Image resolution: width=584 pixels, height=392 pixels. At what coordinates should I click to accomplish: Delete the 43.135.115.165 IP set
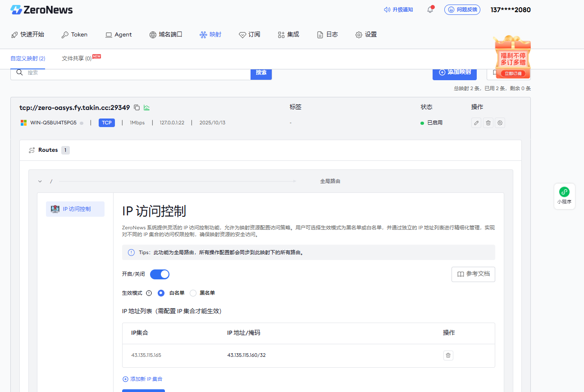[448, 356]
